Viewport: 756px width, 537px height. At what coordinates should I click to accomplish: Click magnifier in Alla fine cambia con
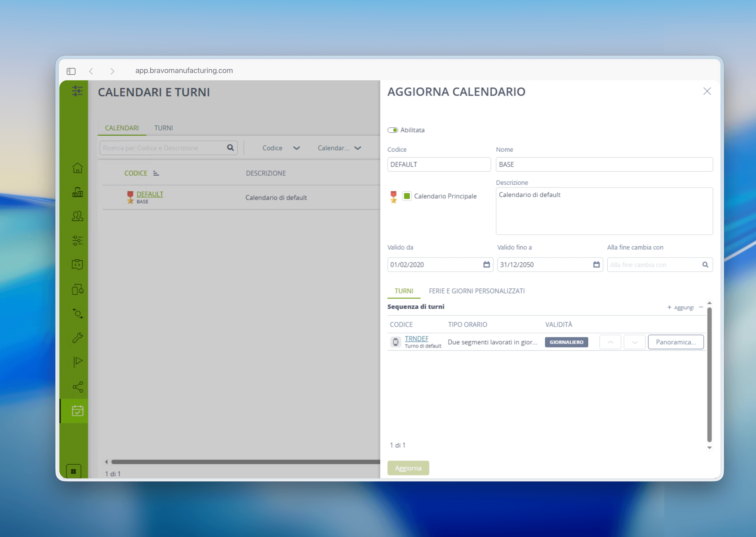[x=705, y=265]
